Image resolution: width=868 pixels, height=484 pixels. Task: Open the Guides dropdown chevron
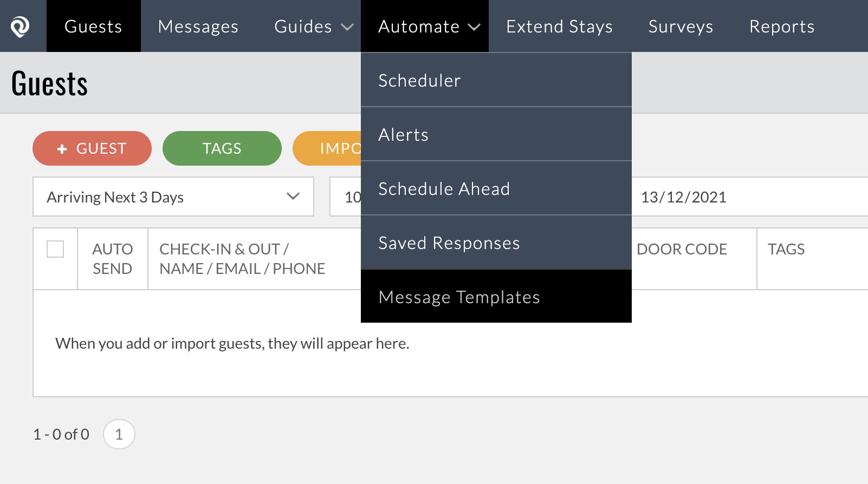click(x=347, y=27)
